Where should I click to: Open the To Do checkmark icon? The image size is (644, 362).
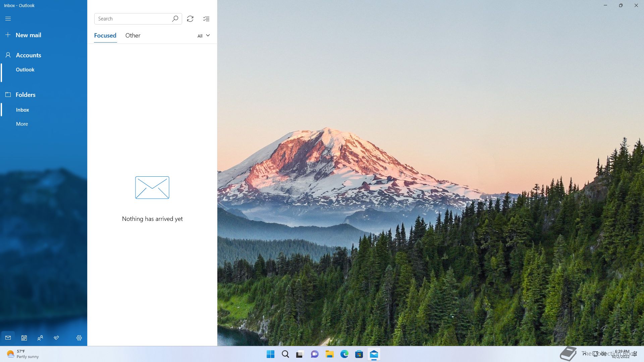(x=56, y=338)
